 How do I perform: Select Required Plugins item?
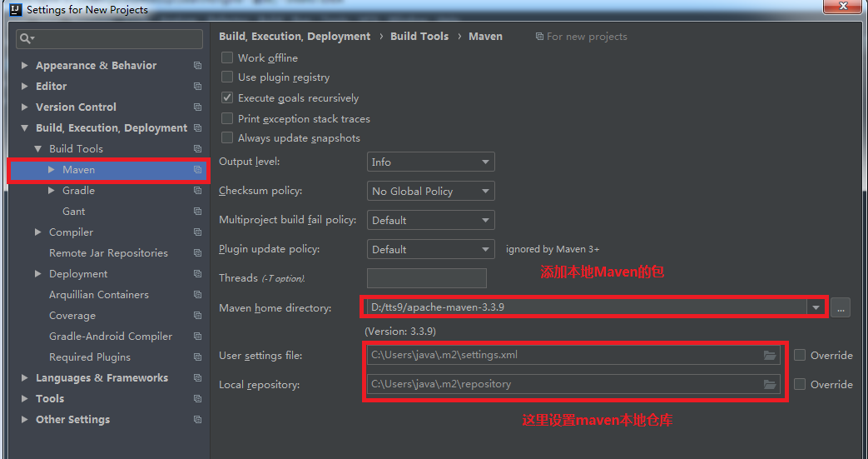pyautogui.click(x=90, y=357)
